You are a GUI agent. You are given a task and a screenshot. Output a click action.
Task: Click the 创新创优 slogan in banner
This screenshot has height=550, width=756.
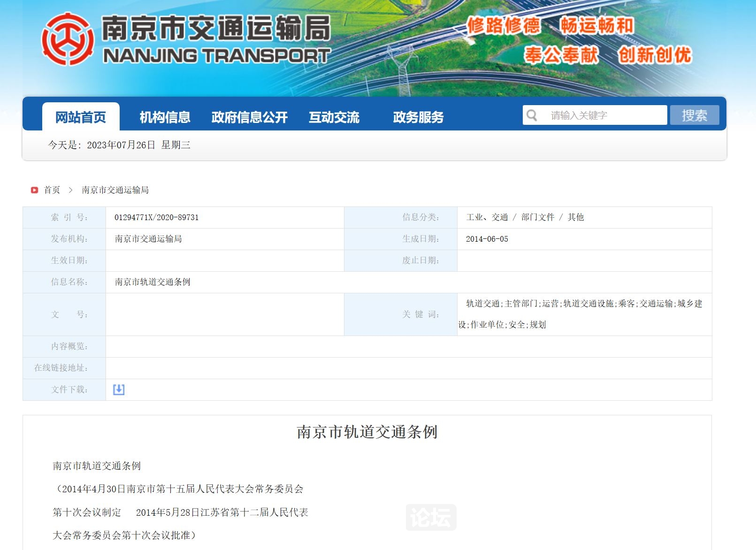click(655, 55)
